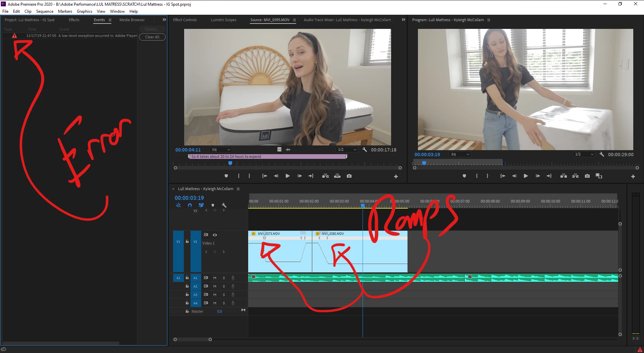Add marker on the timeline
This screenshot has width=644, height=353.
(x=213, y=205)
